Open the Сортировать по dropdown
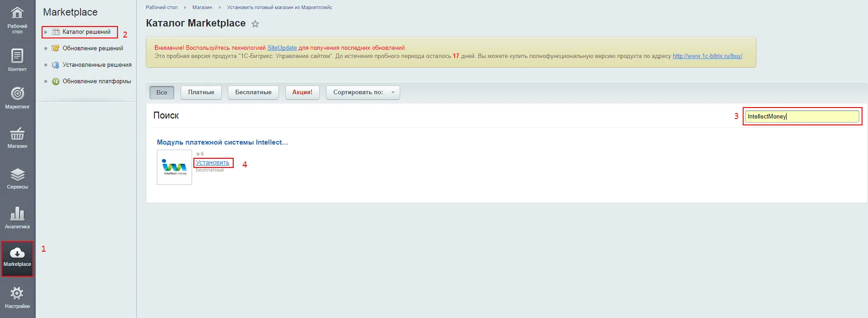The image size is (868, 318). point(363,92)
